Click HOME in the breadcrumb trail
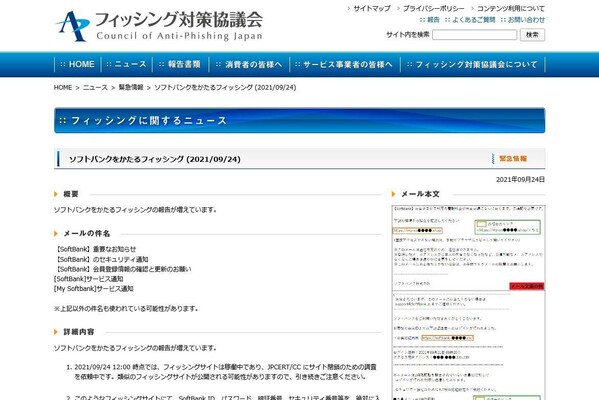 click(x=63, y=87)
